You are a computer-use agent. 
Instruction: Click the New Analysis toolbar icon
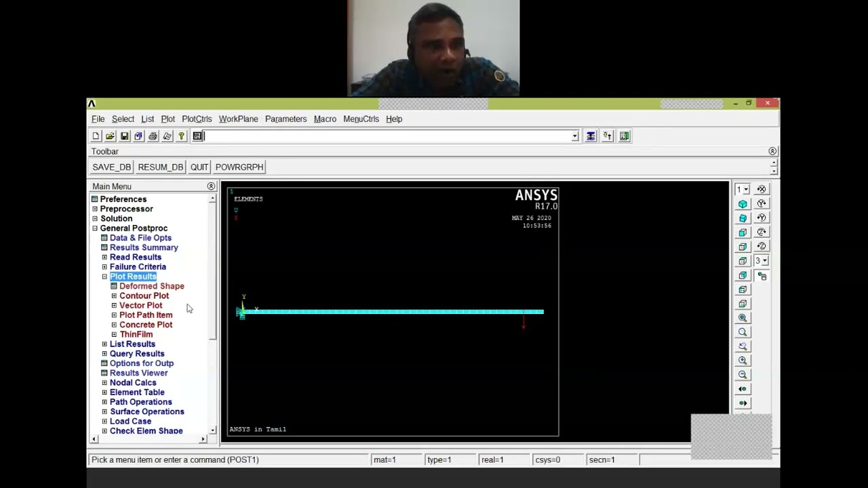(x=96, y=136)
